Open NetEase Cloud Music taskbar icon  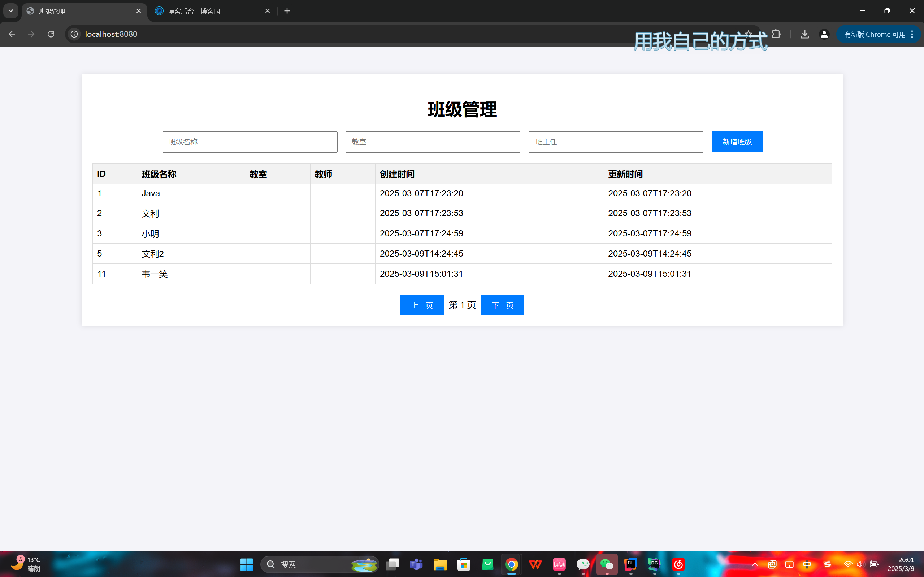pos(678,564)
